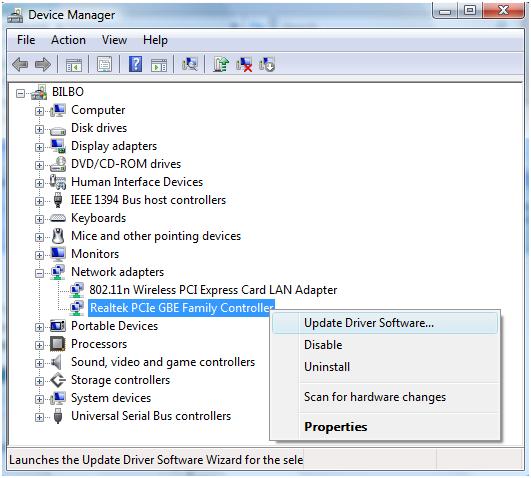531x478 pixels.
Task: Select the Computer tree label
Action: (98, 110)
